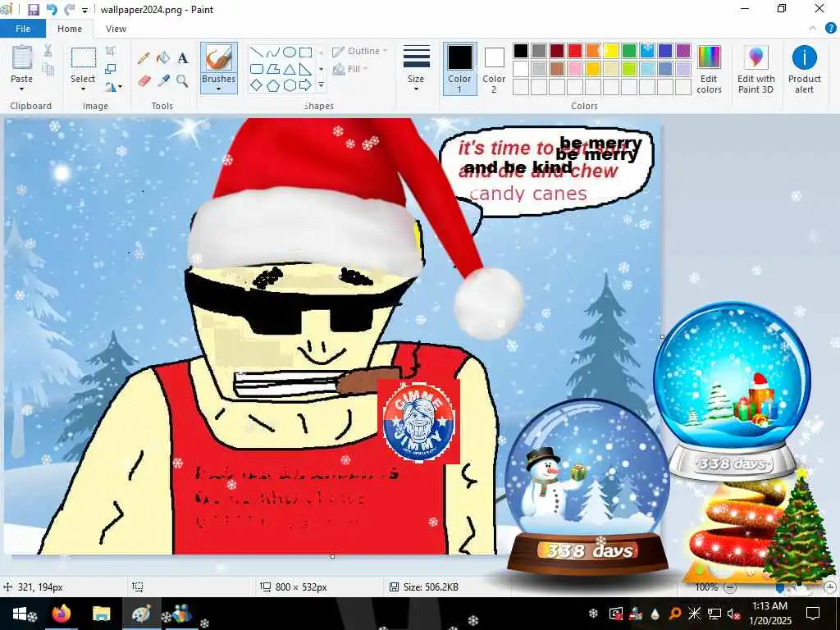This screenshot has width=840, height=630.
Task: Choose the Curve shape
Action: [272, 52]
